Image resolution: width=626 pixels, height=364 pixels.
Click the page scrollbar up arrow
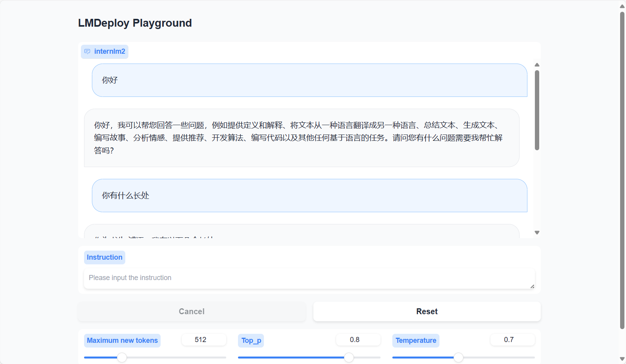tap(622, 6)
